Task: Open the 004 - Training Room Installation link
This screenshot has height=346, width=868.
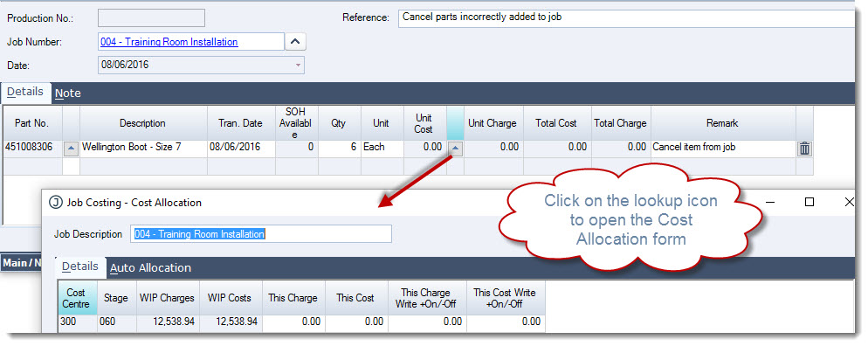Action: (169, 42)
